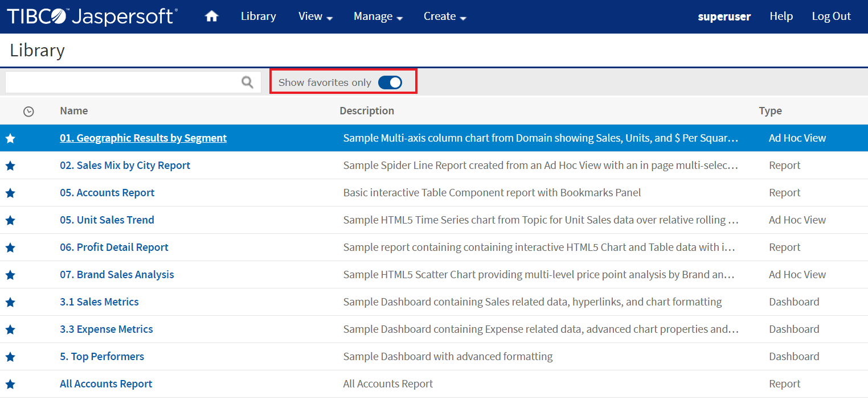The height and width of the screenshot is (417, 868).
Task: Click the search magnifier icon
Action: click(247, 82)
